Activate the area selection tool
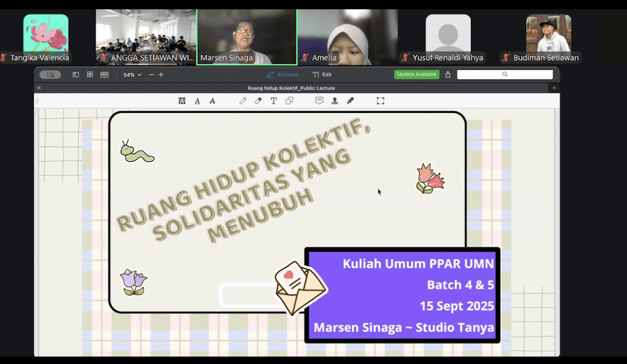The image size is (627, 364). (x=380, y=101)
